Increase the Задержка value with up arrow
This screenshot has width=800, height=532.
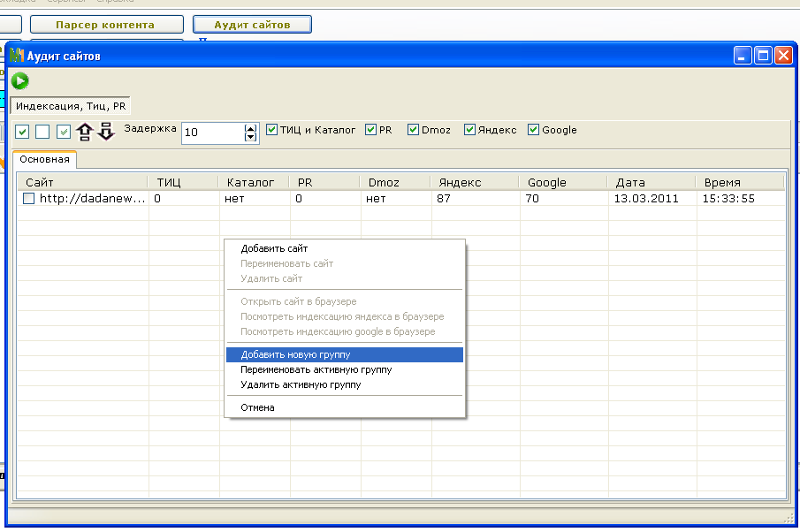[x=250, y=128]
